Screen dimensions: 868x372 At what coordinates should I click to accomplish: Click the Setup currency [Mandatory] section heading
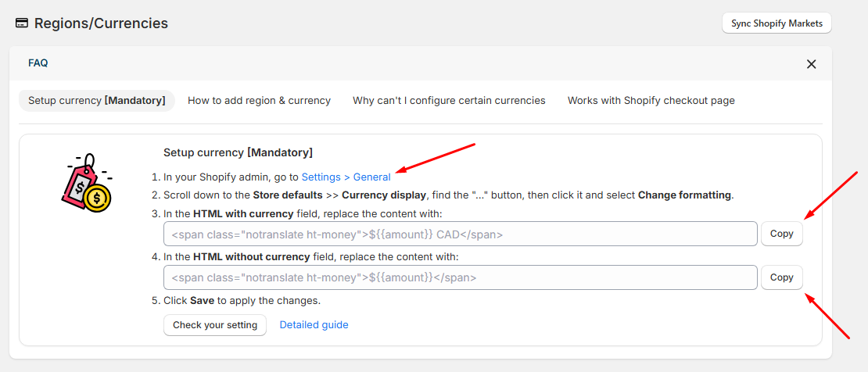pos(238,152)
